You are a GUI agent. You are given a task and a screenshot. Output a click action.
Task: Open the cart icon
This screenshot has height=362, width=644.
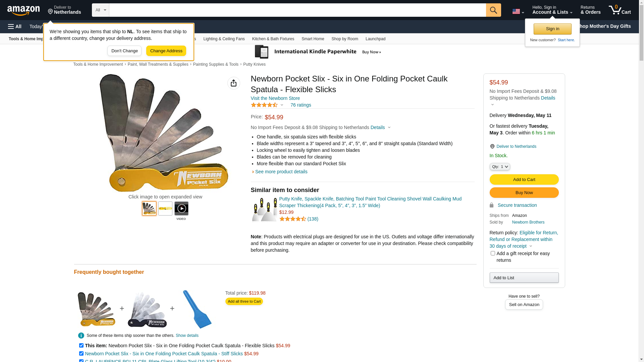[620, 10]
